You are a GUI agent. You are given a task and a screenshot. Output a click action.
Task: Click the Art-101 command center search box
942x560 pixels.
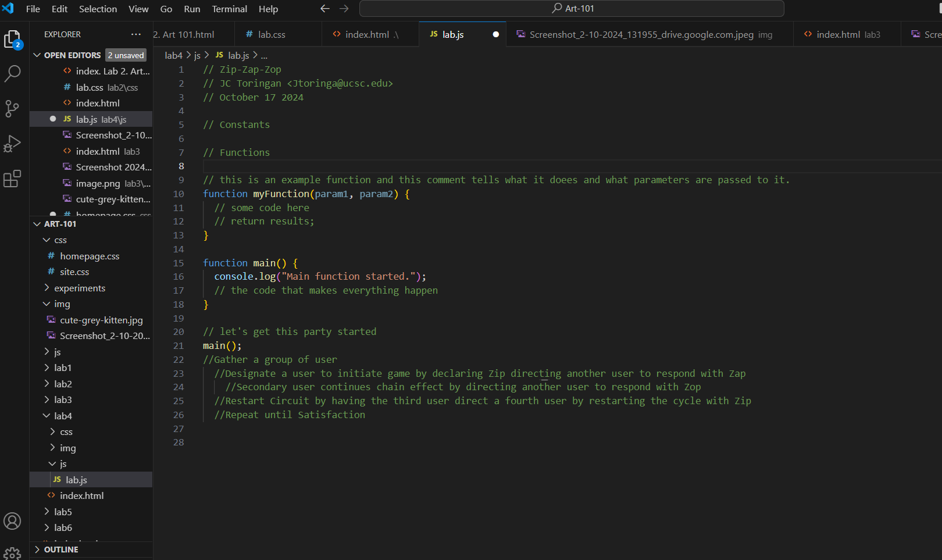572,9
